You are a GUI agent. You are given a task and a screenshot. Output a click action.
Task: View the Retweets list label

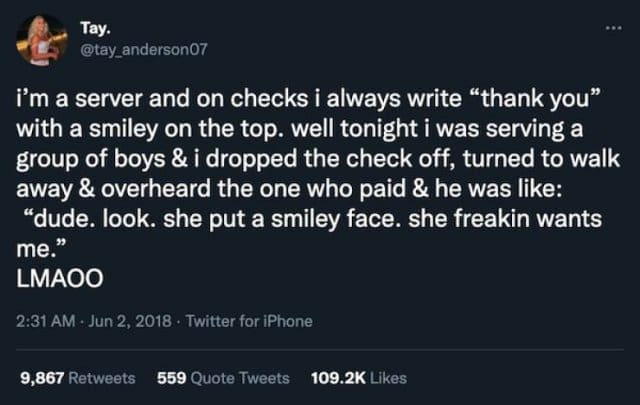pos(104,378)
